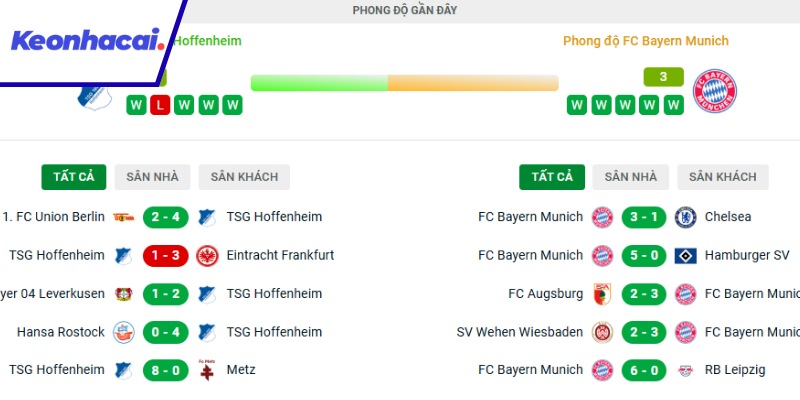Click the FC Augsburg crest
This screenshot has width=800, height=400.
602,294
